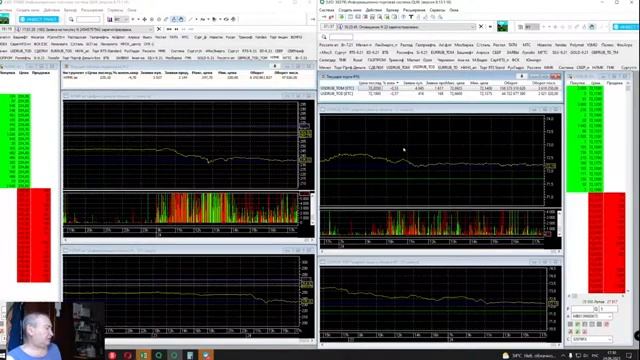This screenshot has width=640, height=360.
Task: Switch to Роснефть tab in right window
Action: coord(405,52)
